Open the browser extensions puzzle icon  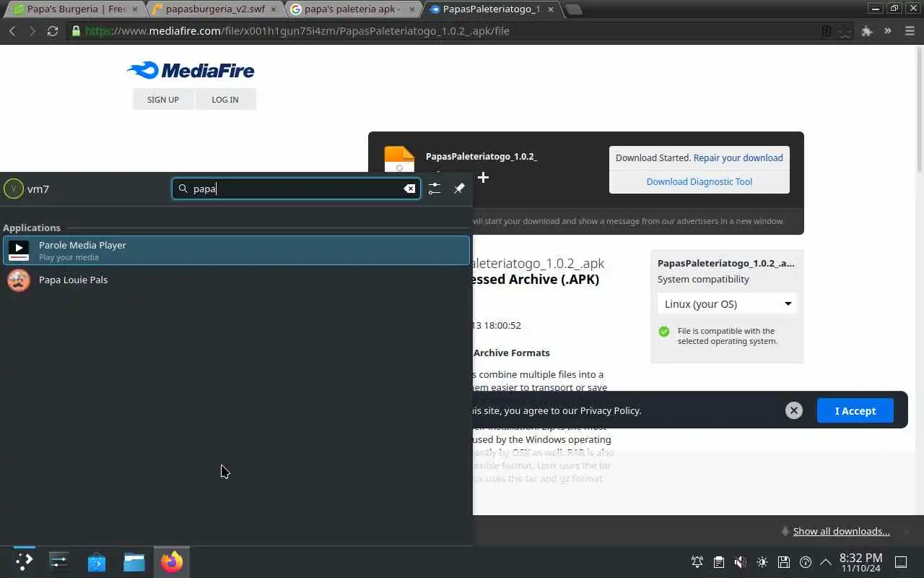867,31
